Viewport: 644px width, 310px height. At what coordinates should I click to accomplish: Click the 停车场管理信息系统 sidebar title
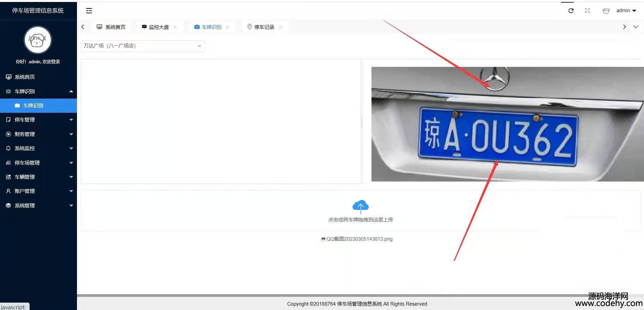coord(38,10)
